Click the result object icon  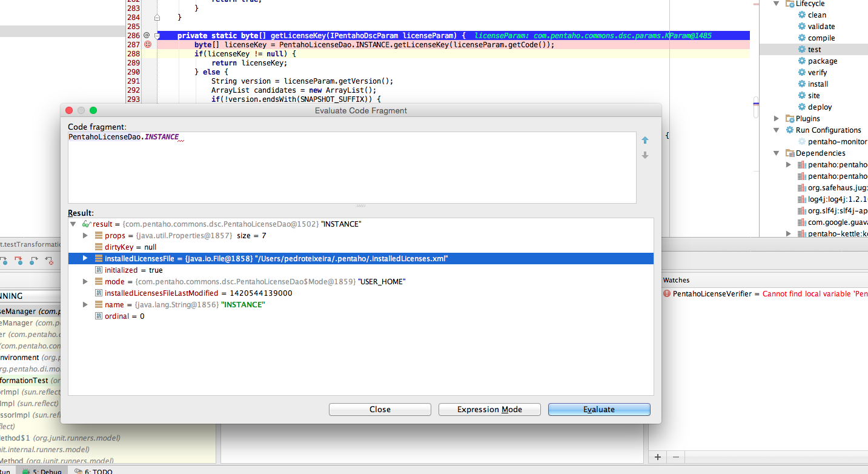pos(87,224)
